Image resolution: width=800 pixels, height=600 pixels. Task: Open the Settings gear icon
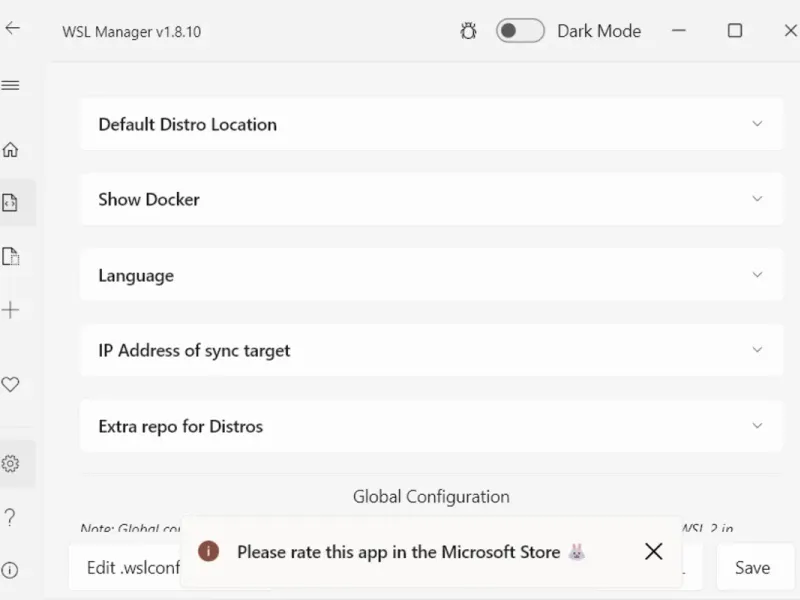click(11, 464)
